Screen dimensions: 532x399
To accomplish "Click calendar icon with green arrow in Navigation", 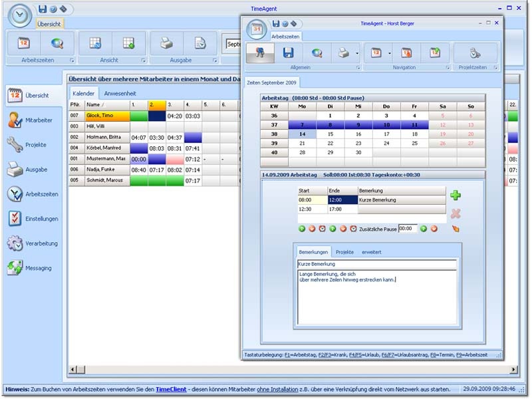I will [435, 53].
